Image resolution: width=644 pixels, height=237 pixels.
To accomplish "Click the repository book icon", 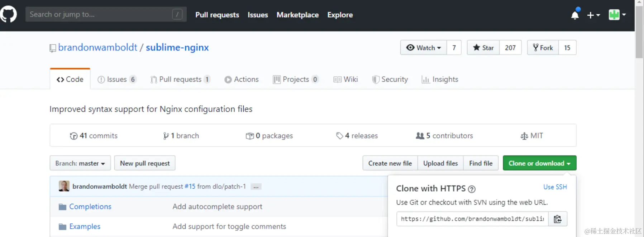I will [53, 48].
